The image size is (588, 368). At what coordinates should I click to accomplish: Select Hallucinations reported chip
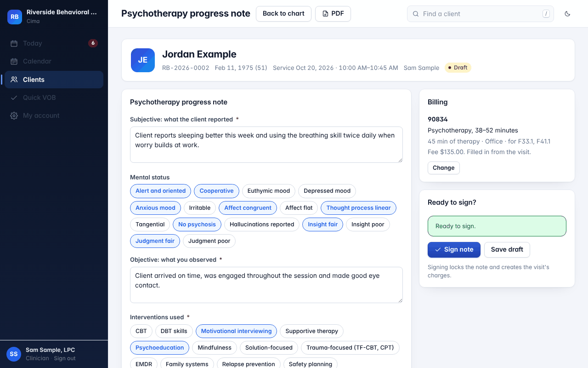[262, 224]
